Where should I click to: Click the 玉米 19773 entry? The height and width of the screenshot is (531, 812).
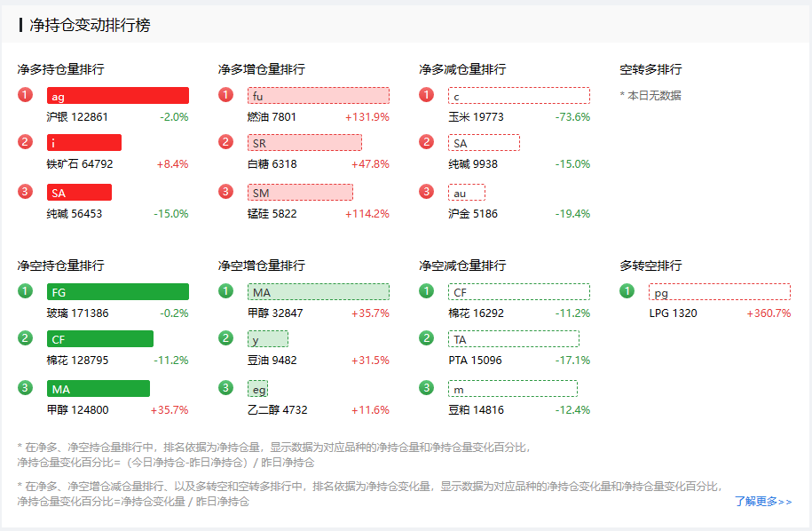476,116
